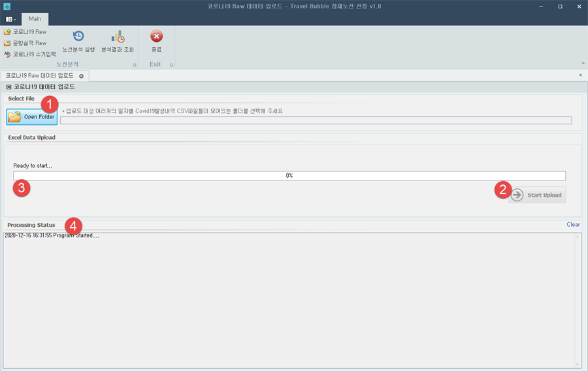Collapse the 코로나19 데이터 업로드 panel header
The height and width of the screenshot is (372, 588).
tap(8, 87)
